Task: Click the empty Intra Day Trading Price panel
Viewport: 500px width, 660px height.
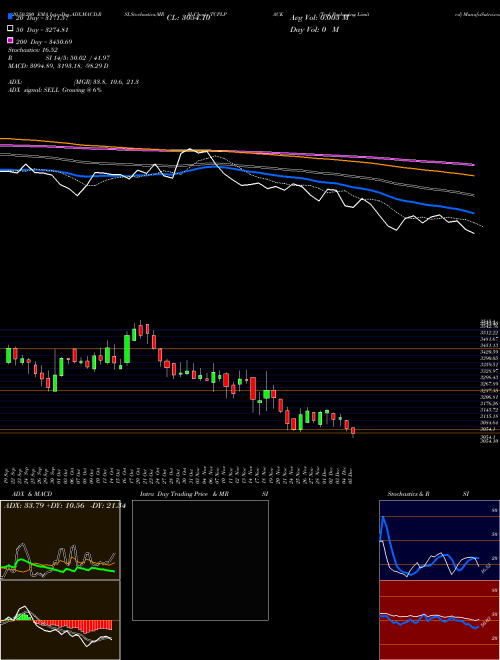Action: point(200,560)
